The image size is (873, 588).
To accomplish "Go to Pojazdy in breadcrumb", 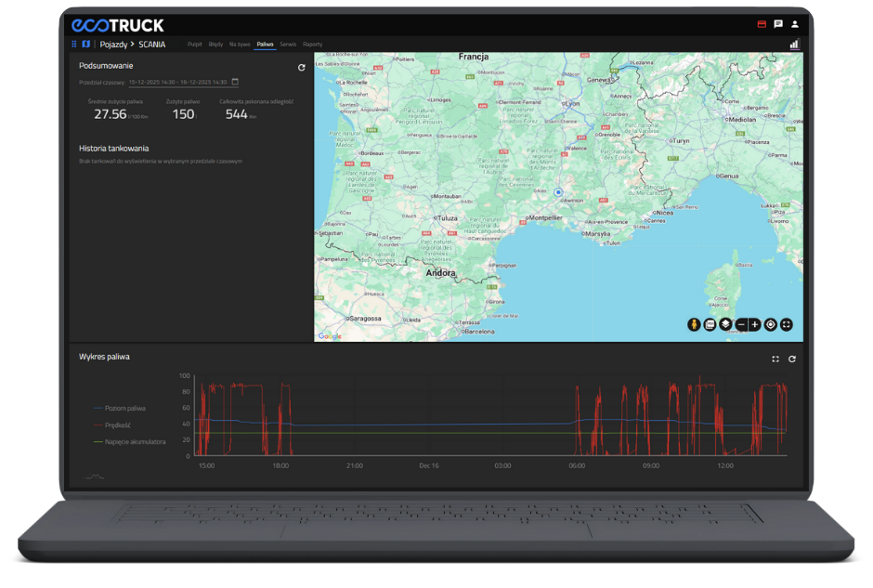I will click(x=113, y=44).
